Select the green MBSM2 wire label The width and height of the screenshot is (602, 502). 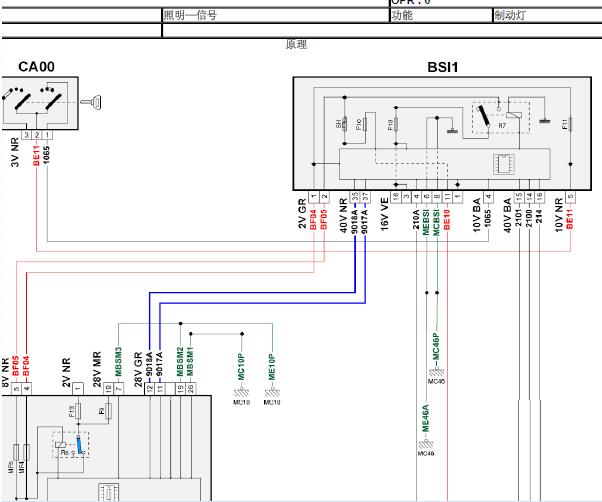pyautogui.click(x=180, y=362)
